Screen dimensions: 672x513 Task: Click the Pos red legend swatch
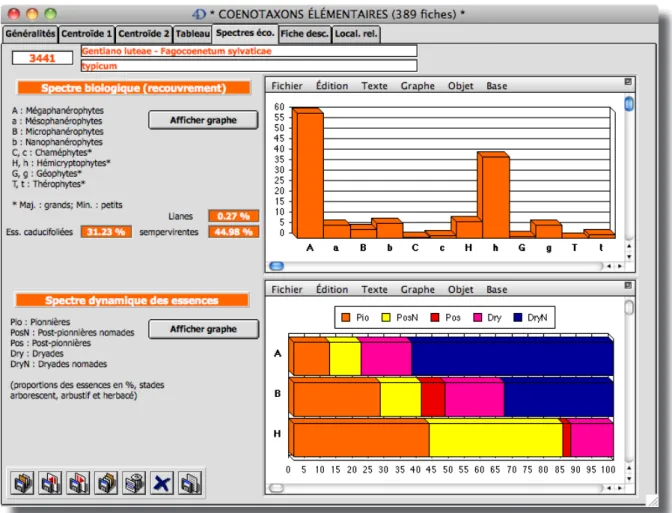[x=435, y=318]
